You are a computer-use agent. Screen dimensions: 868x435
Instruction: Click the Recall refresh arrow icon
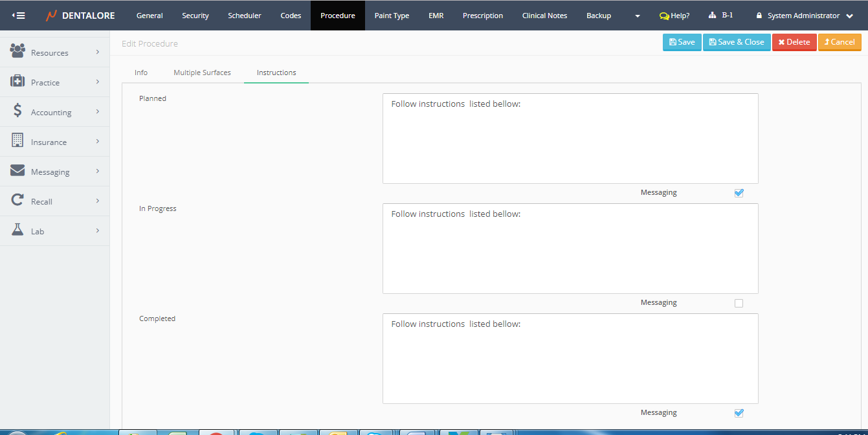click(x=17, y=201)
